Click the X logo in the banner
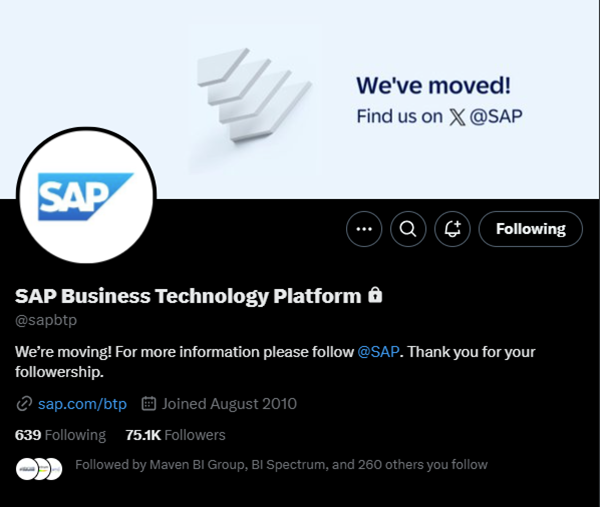 [x=457, y=117]
